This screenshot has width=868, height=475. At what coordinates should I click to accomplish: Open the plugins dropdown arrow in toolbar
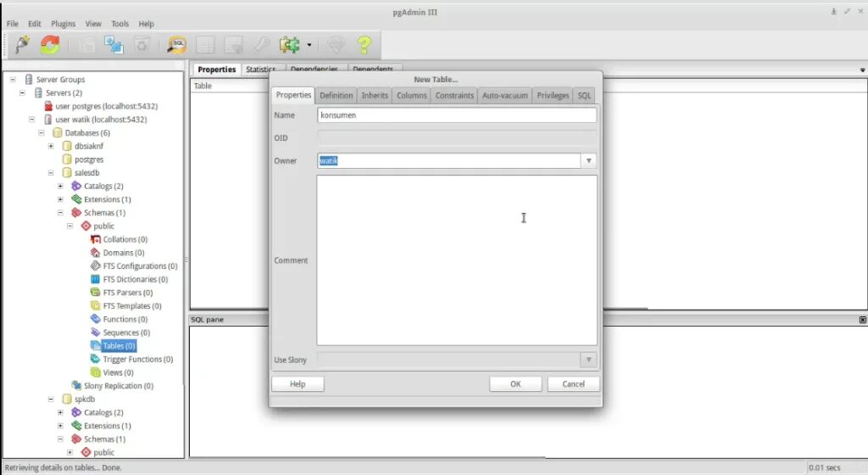click(309, 45)
